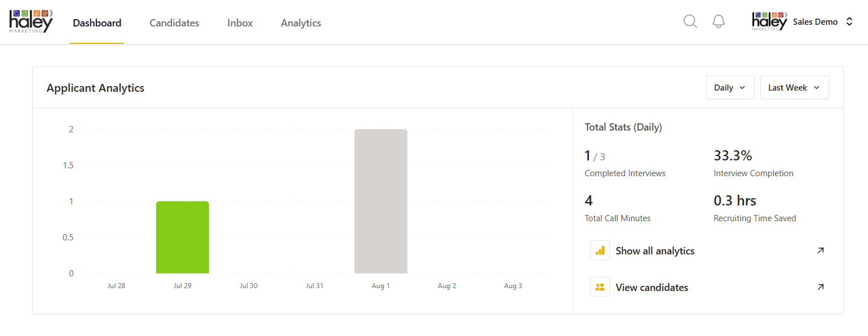Expand the Daily interval dropdown
Viewport: 868px width, 336px height.
730,88
